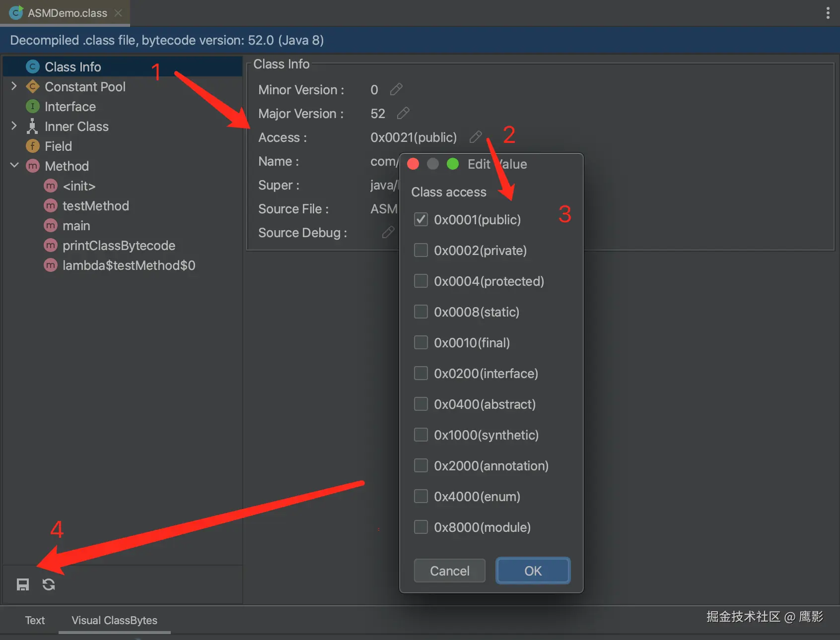Click the Field node icon

33,146
